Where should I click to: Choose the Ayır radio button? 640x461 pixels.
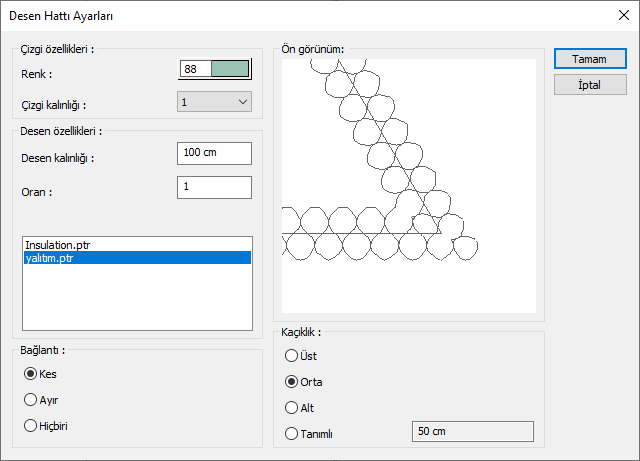tap(31, 399)
